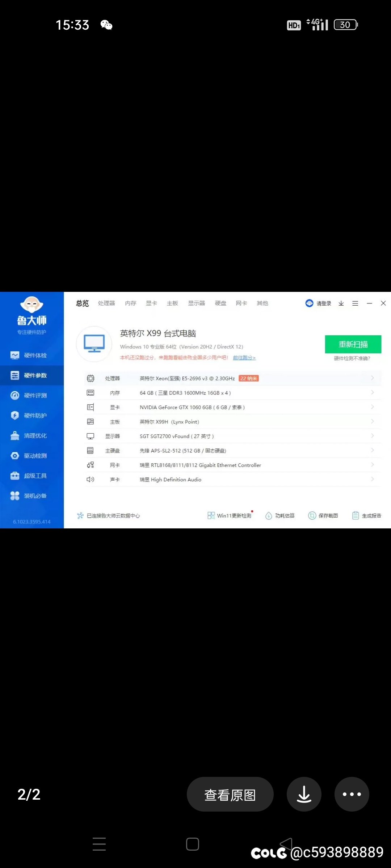Image resolution: width=391 pixels, height=868 pixels.
Task: Click the graphics card row icon
Action: [91, 407]
